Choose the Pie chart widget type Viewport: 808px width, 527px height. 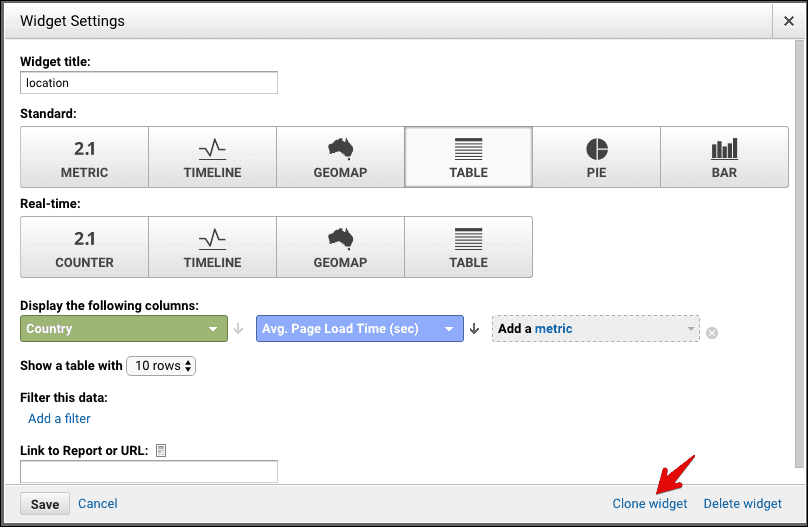(596, 157)
